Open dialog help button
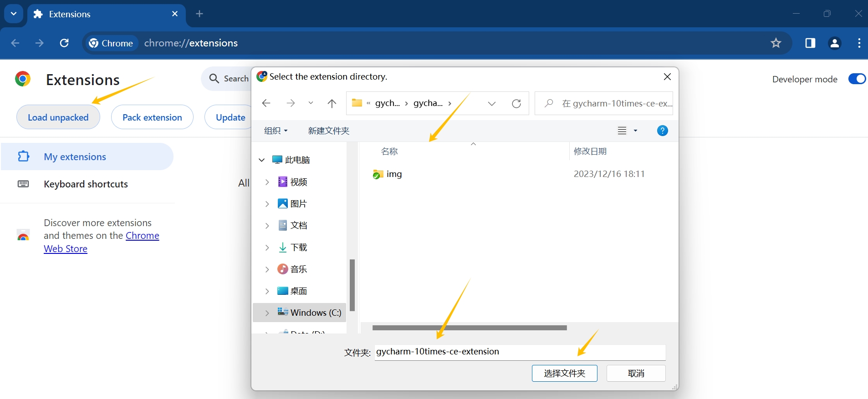 click(663, 131)
